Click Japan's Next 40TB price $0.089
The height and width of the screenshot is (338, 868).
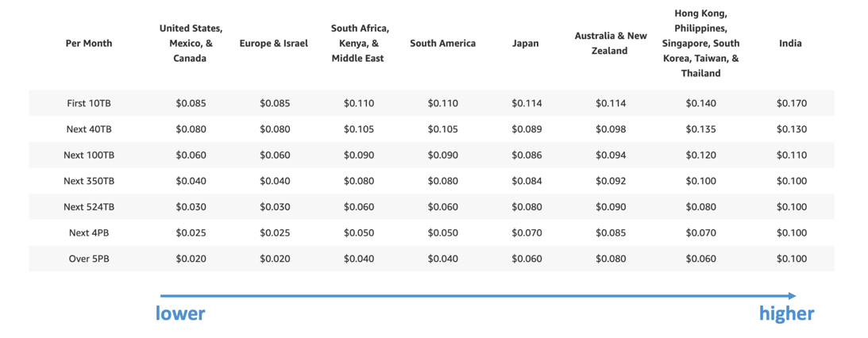527,129
